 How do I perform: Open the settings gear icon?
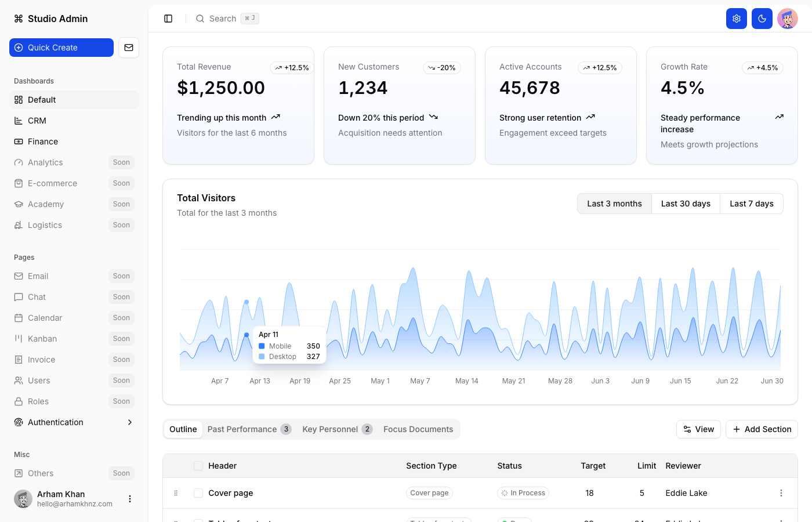pos(736,18)
